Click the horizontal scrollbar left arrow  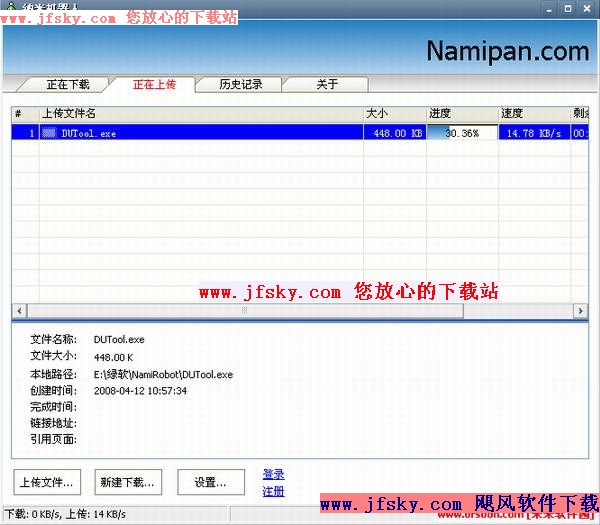tap(20, 311)
